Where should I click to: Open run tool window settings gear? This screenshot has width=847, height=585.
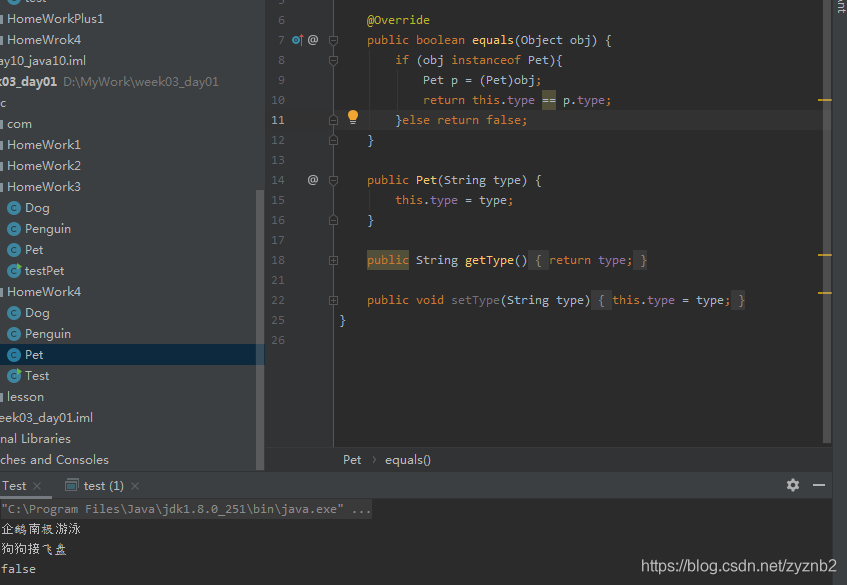(792, 485)
